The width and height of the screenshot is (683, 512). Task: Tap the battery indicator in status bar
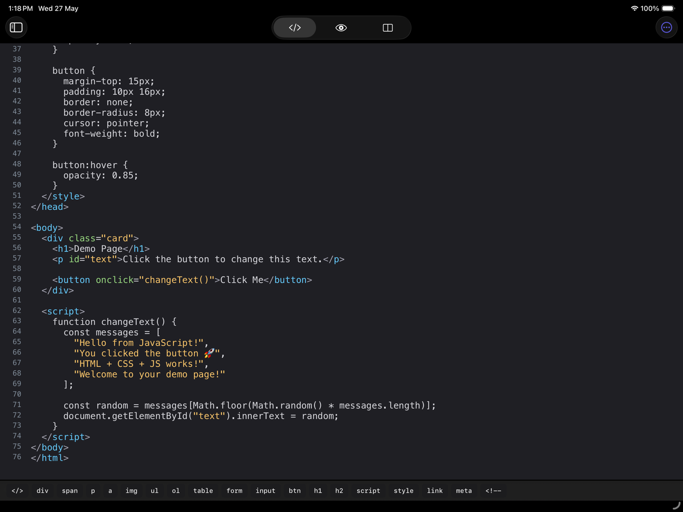click(668, 8)
